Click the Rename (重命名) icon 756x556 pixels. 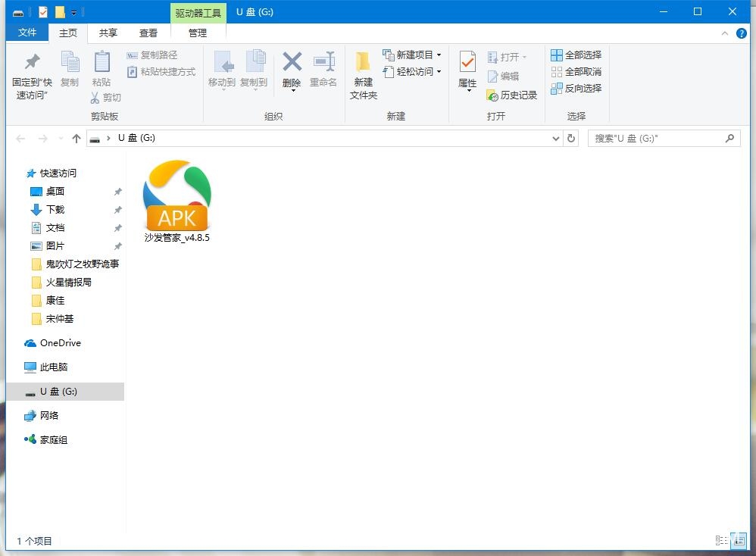point(323,61)
